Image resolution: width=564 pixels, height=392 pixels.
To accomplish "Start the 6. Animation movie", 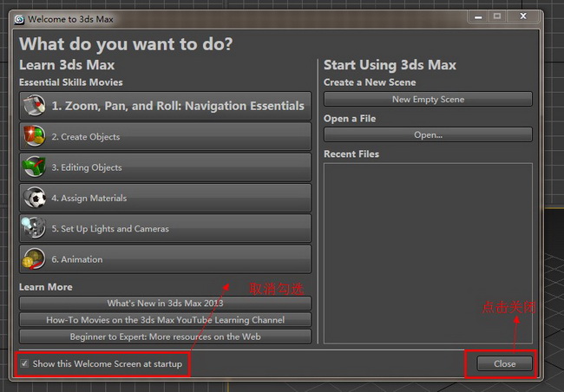I will [x=165, y=259].
